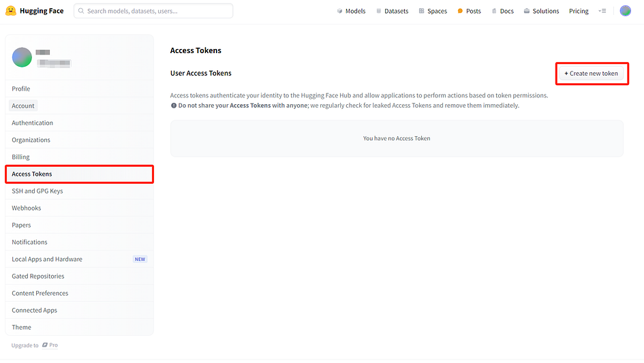Open Content Preferences settings
The width and height of the screenshot is (644, 363).
pyautogui.click(x=79, y=293)
